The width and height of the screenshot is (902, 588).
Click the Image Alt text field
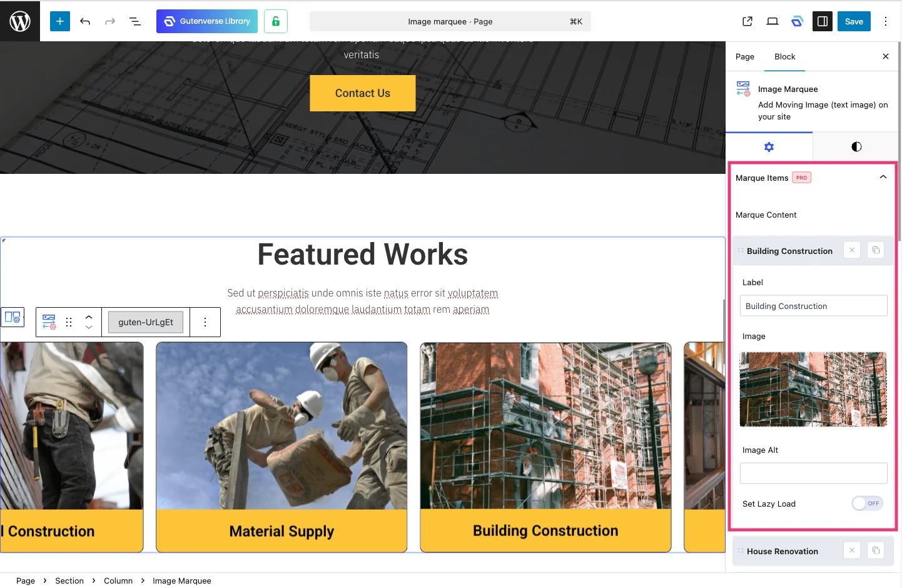point(813,473)
